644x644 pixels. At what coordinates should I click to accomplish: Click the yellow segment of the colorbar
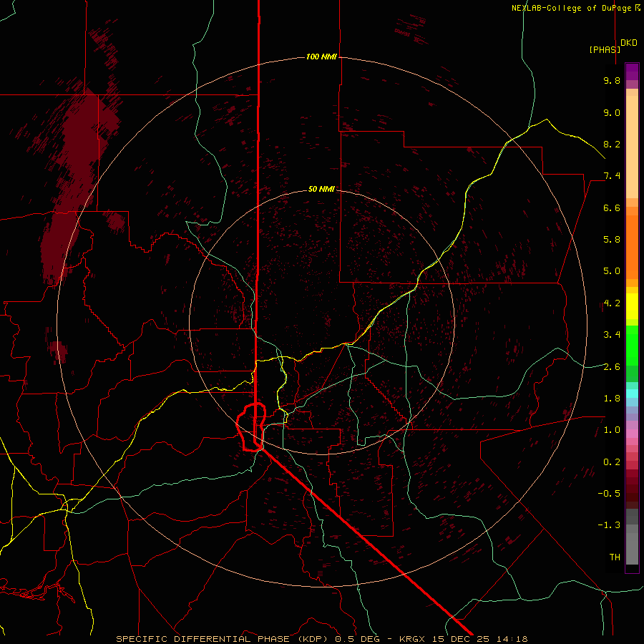click(632, 306)
